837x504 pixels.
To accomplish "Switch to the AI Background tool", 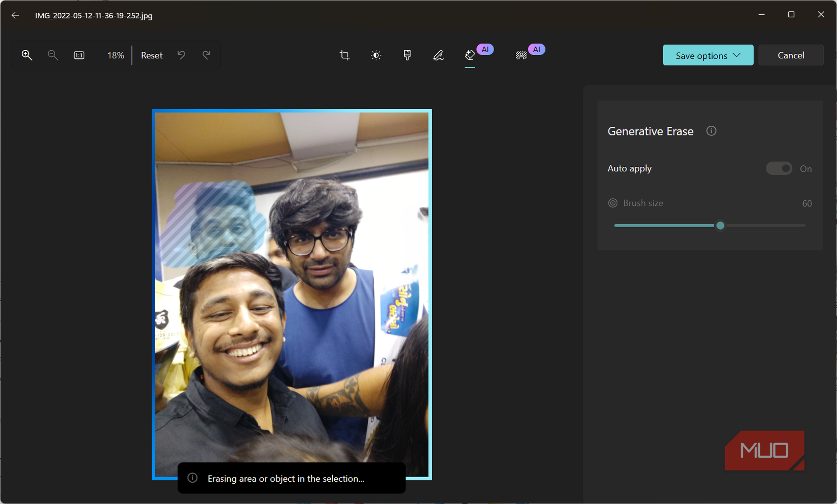I will tap(521, 55).
